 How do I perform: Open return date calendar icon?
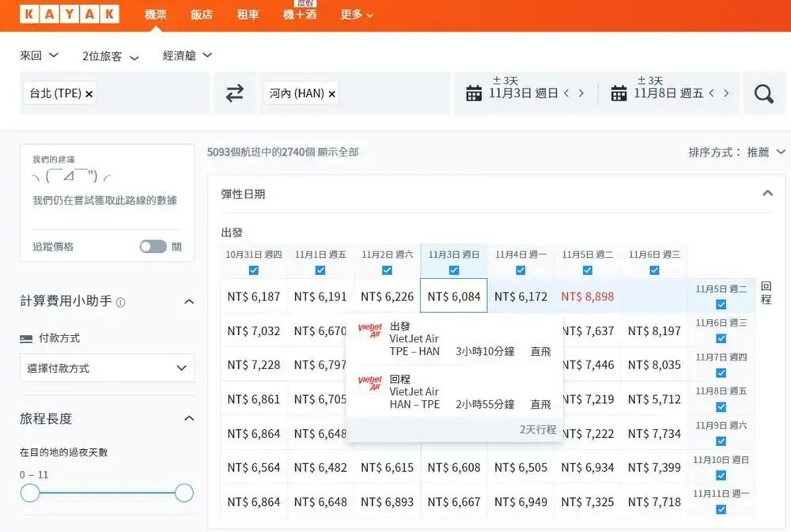(619, 93)
